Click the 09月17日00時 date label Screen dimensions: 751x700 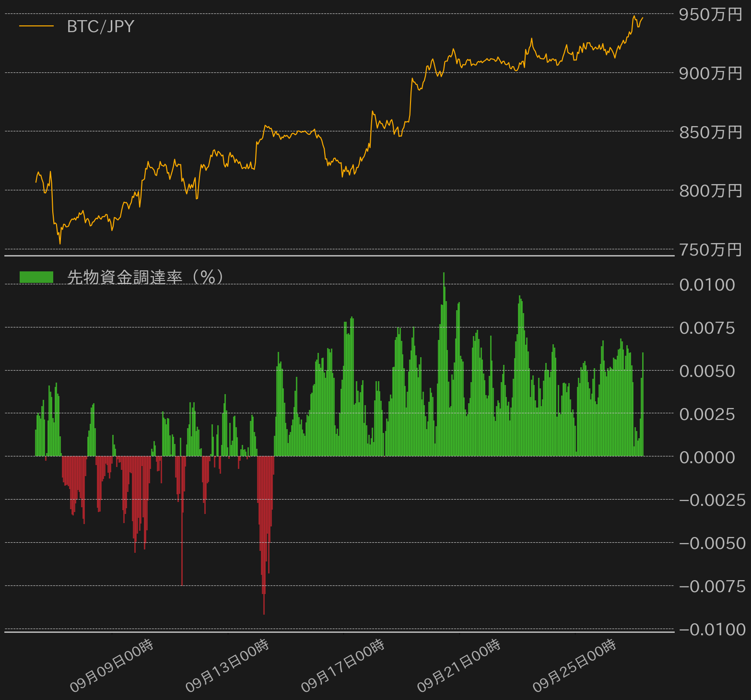343,666
